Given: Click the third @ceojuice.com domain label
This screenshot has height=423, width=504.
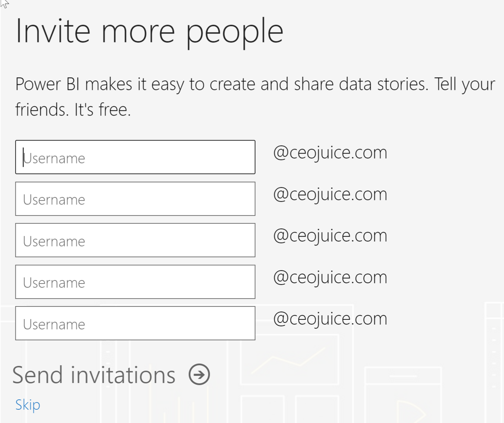Looking at the screenshot, I should [330, 236].
